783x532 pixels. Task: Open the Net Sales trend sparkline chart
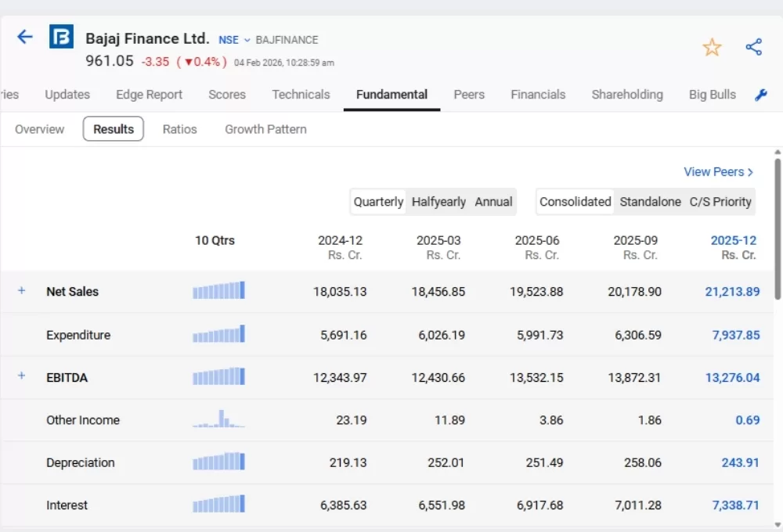218,290
